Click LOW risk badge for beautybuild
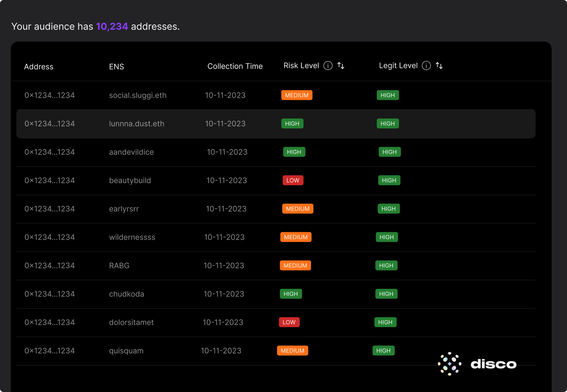 (293, 180)
